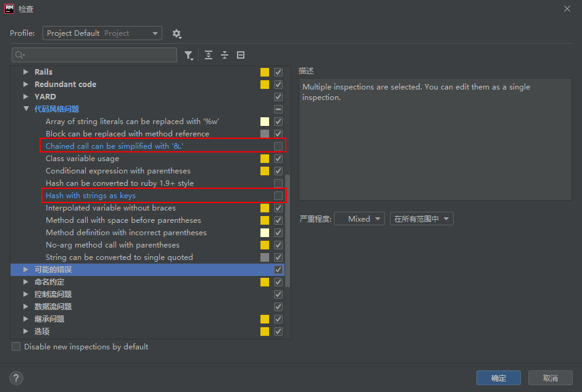Viewport: 582px width, 392px height.
Task: Click inside the inspections search field
Action: pos(99,56)
